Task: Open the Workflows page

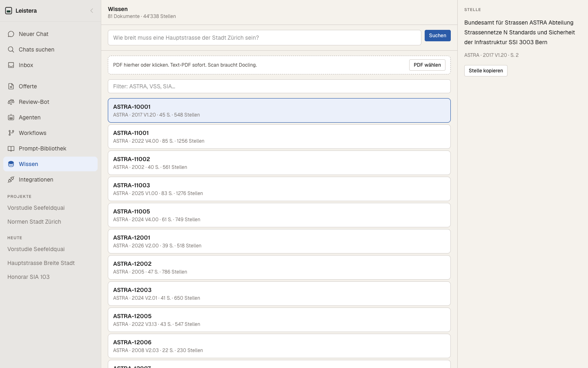Action: pos(50,133)
